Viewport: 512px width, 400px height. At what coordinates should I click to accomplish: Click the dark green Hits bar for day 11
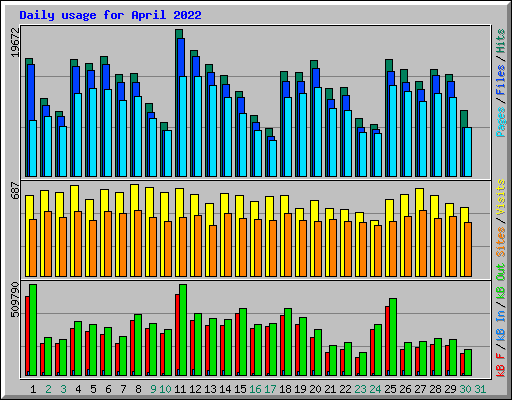tap(179, 34)
